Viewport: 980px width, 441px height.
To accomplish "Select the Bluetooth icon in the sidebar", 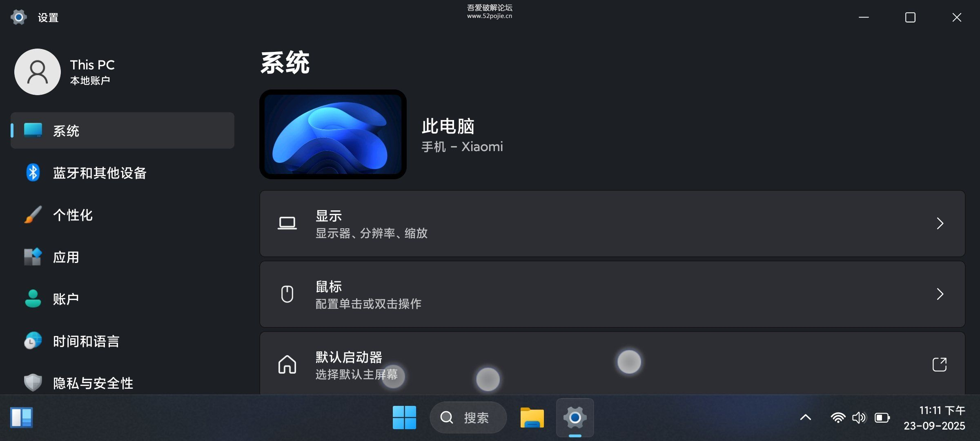I will click(33, 173).
